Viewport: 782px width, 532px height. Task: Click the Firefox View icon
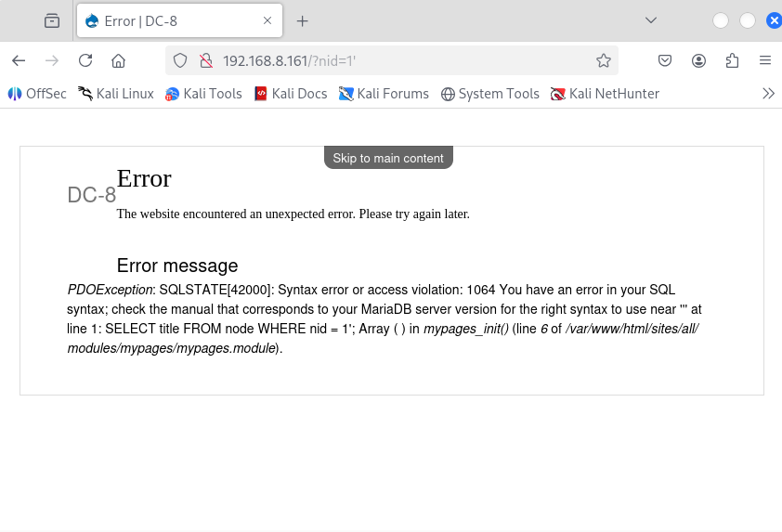click(52, 20)
